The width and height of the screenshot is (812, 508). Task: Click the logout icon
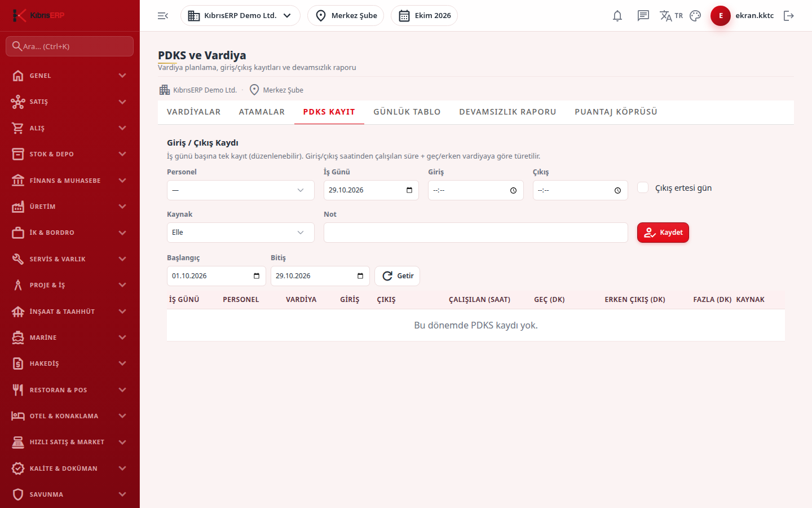pyautogui.click(x=789, y=16)
